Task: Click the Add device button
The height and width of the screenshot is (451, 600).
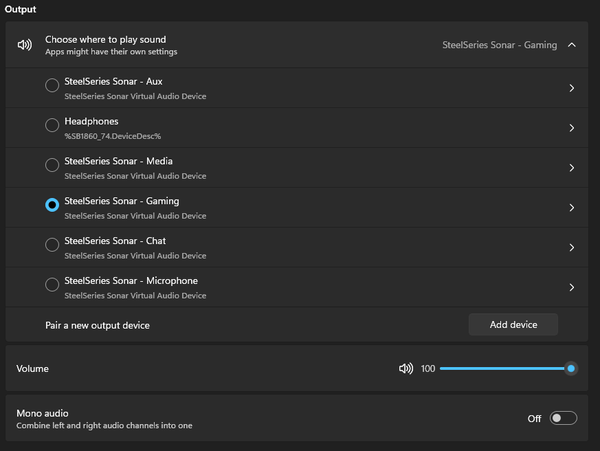Action: tap(513, 324)
